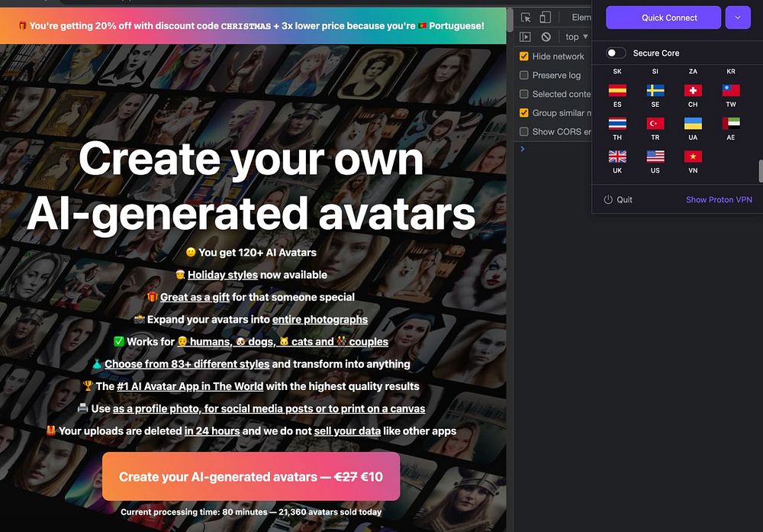Toggle the Secure Core switch
The image size is (763, 532).
coord(616,53)
